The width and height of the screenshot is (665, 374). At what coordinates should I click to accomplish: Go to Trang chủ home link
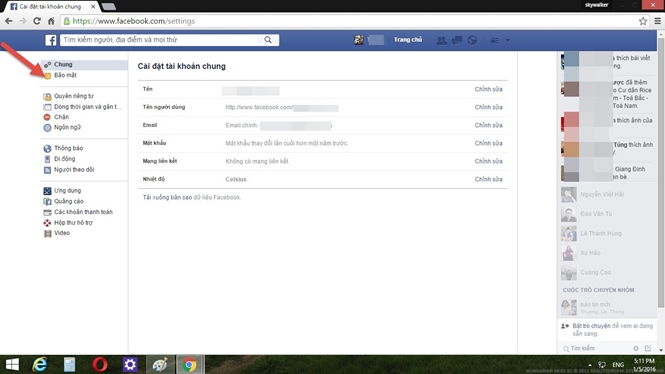[408, 39]
